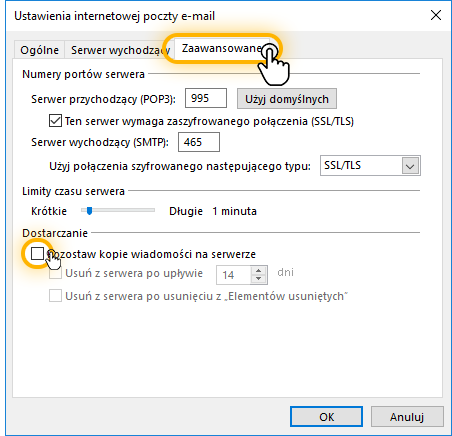This screenshot has height=436, width=452.
Task: Select the Zaawansowane tab
Action: click(x=221, y=49)
